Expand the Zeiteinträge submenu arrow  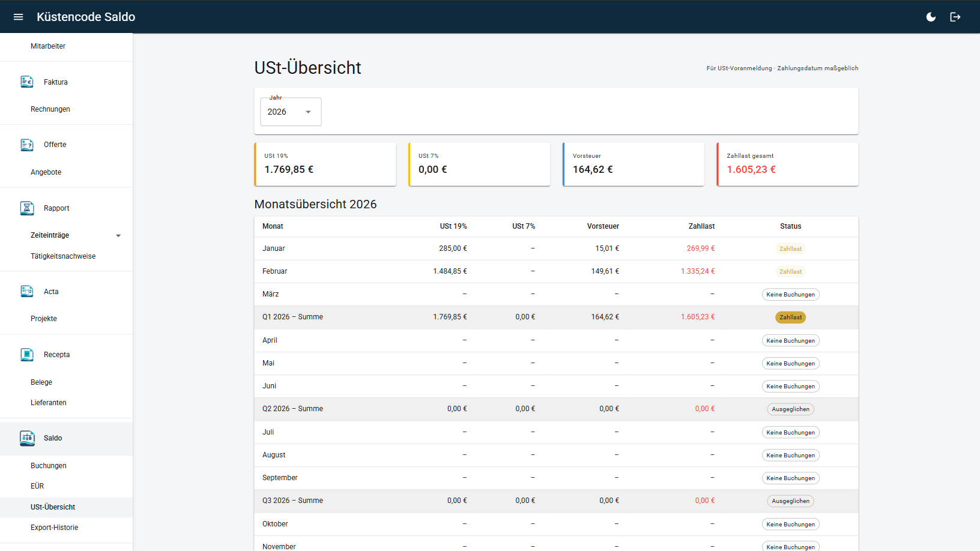click(118, 235)
